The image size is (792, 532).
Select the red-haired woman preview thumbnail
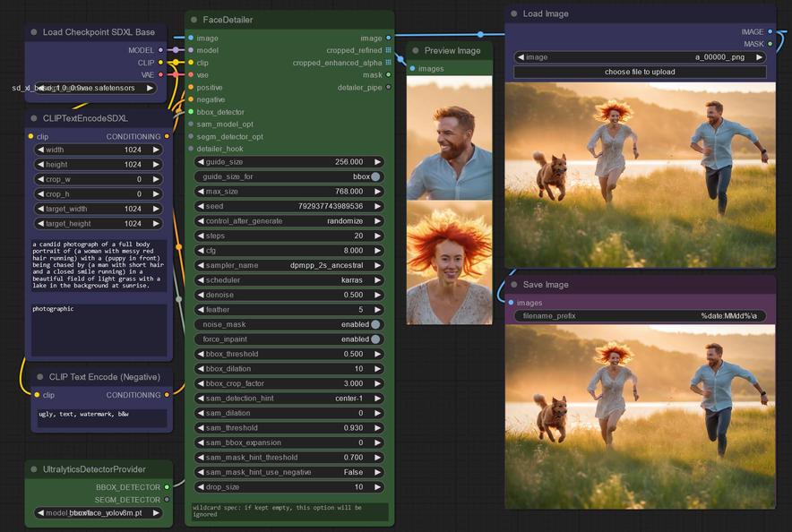pos(449,263)
